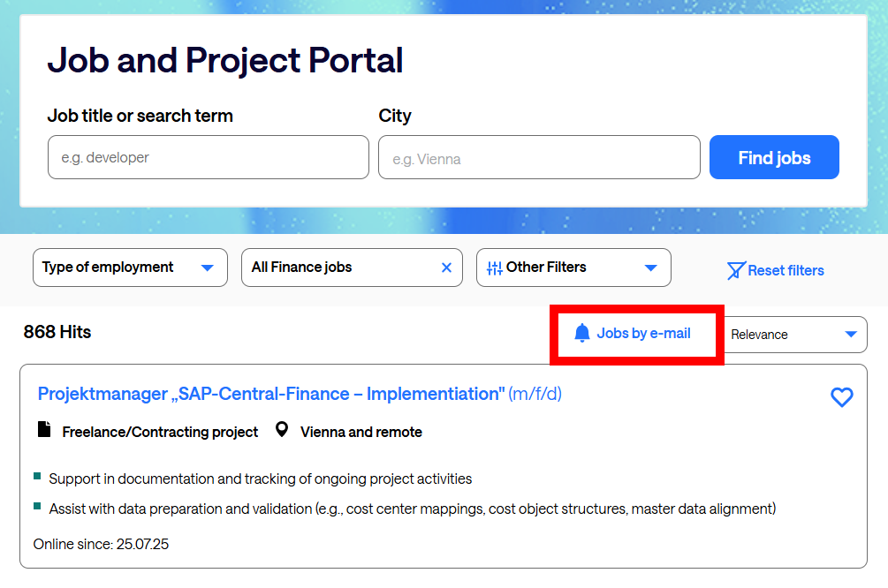Click the Other Filters dropdown arrow
The height and width of the screenshot is (588, 888).
[x=651, y=268]
